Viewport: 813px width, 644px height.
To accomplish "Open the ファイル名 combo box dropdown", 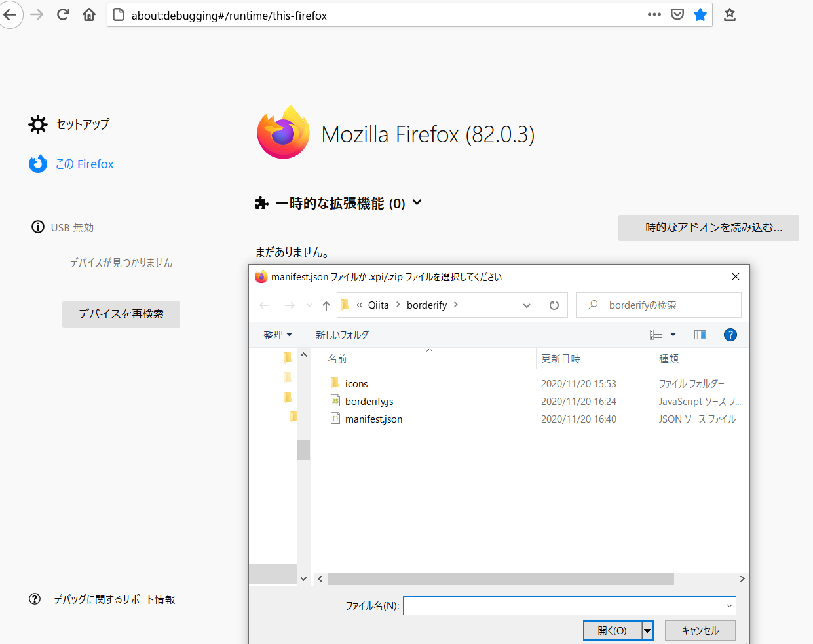I will point(729,605).
